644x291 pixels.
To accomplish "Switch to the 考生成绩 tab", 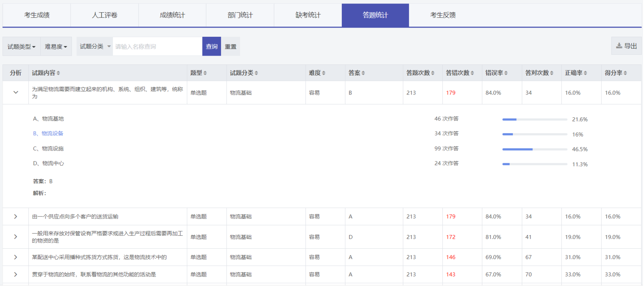I will [x=37, y=15].
